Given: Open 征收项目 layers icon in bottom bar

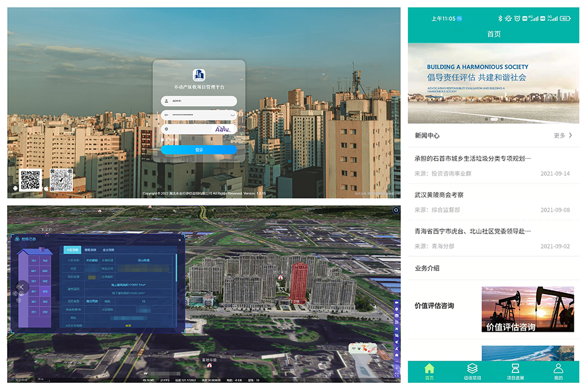Looking at the screenshot, I should coord(472,372).
